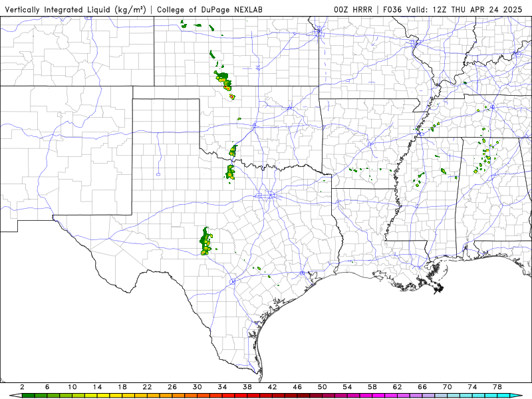Click the dark green color bar segment under 2

tap(28, 396)
